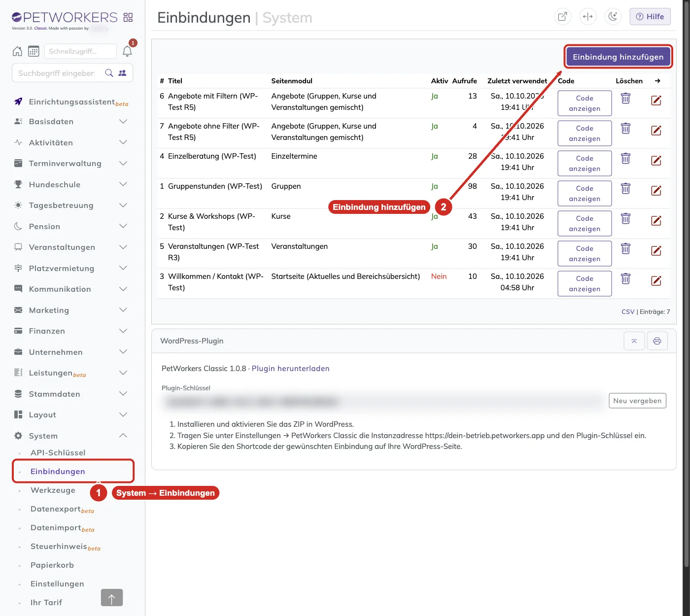
Task: Open the calendar icon in sidebar
Action: pyautogui.click(x=34, y=51)
